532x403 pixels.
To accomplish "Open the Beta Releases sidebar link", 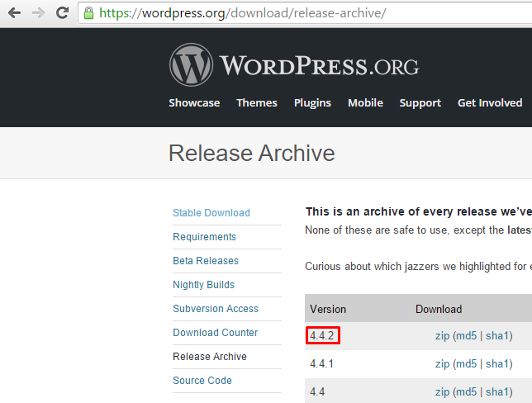I will tap(206, 260).
